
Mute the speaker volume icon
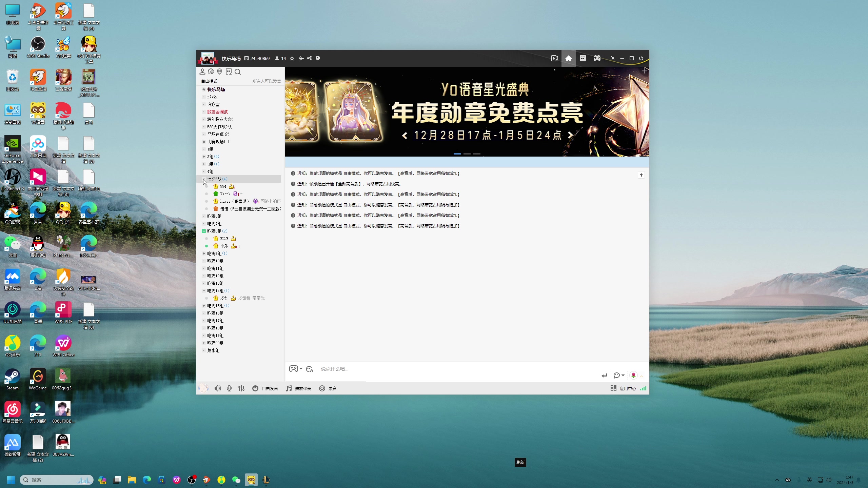[217, 388]
